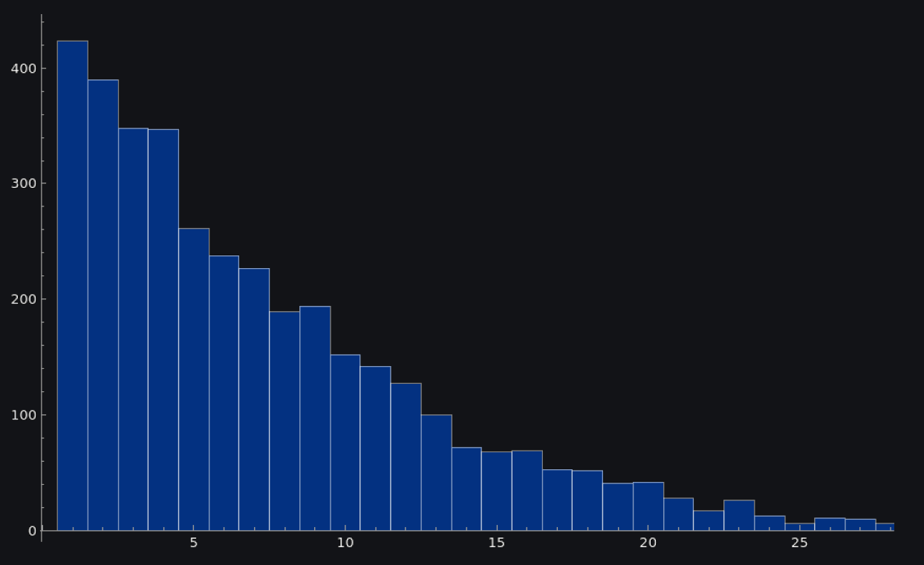
Task: Click the y-axis label 300
Action: 23,183
